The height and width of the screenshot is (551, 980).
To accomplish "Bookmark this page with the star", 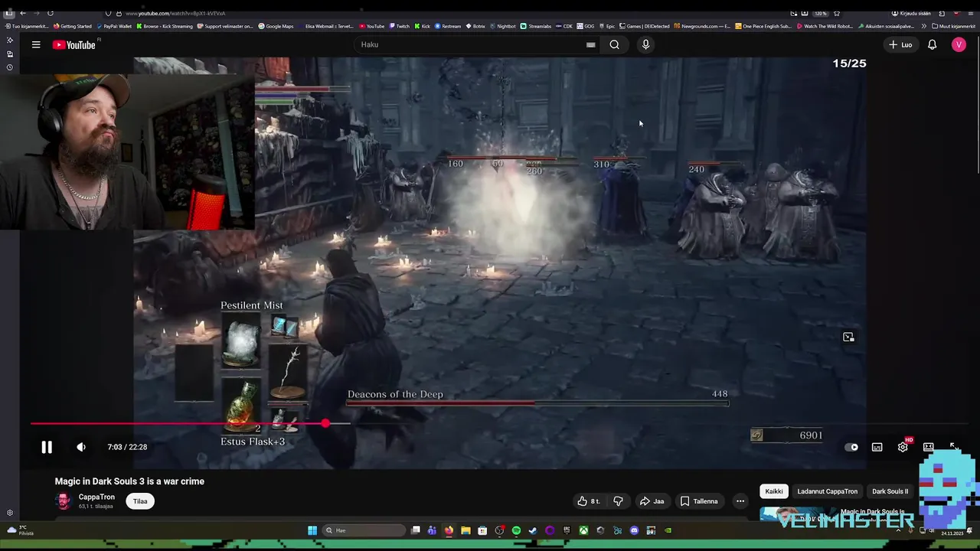I will [x=837, y=13].
